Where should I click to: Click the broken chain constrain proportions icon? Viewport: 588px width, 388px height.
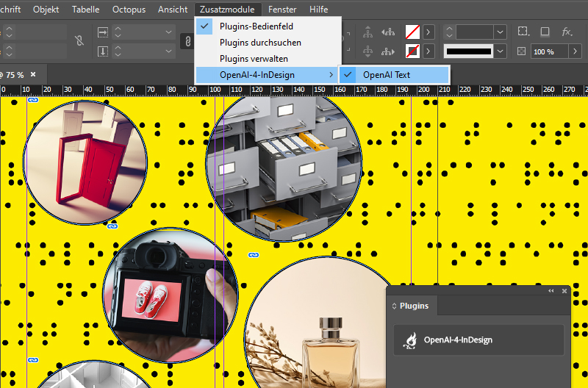pyautogui.click(x=79, y=42)
